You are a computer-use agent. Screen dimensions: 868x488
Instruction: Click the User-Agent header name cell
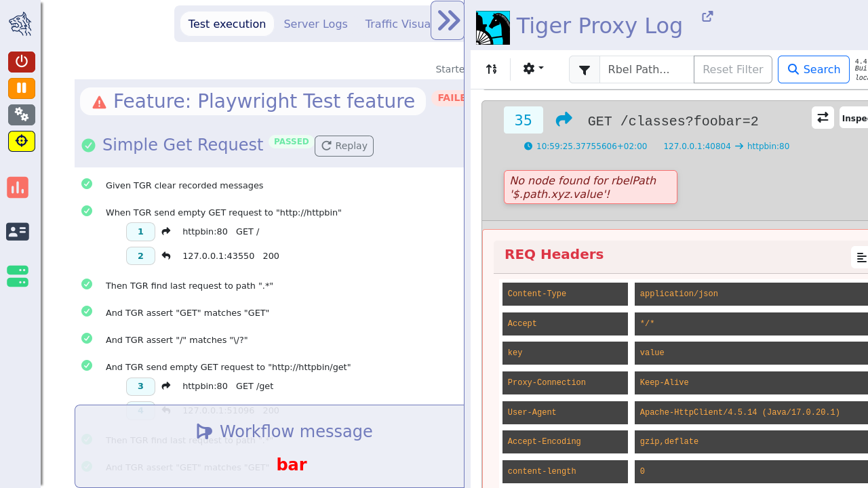(x=565, y=412)
